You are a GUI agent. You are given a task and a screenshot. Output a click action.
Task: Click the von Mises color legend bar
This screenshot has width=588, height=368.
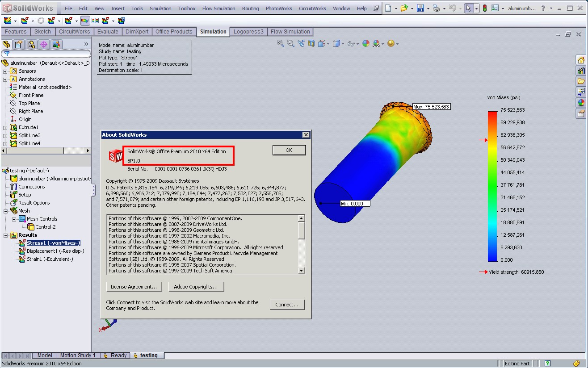point(492,183)
